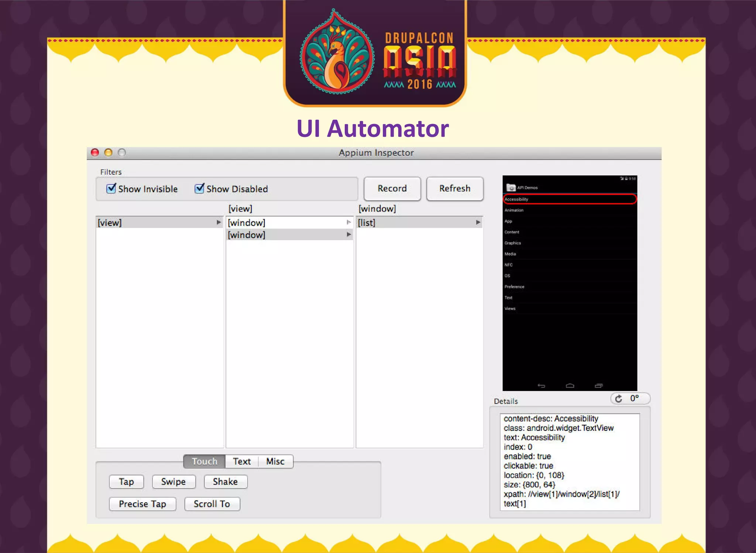
Task: Toggle the Show Disabled checkbox
Action: coord(199,189)
